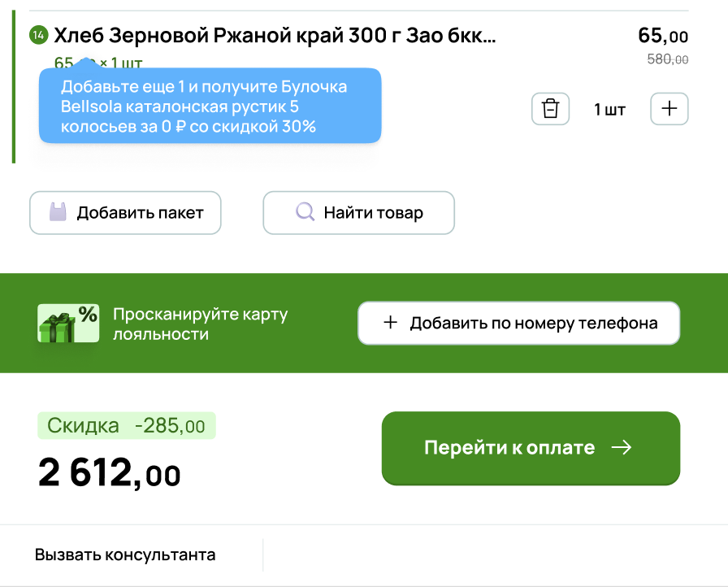Screen dimensions: 728x587
Task: Click the "1 шт" quantity label
Action: pyautogui.click(x=609, y=109)
